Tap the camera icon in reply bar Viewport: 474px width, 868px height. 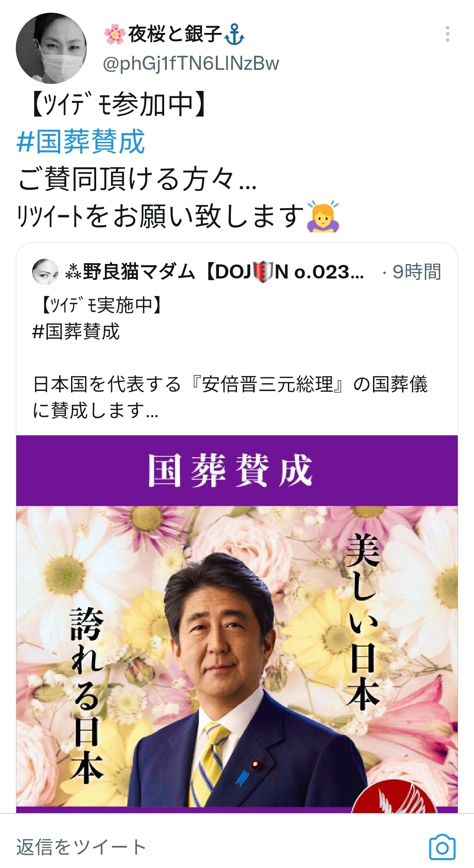(442, 847)
